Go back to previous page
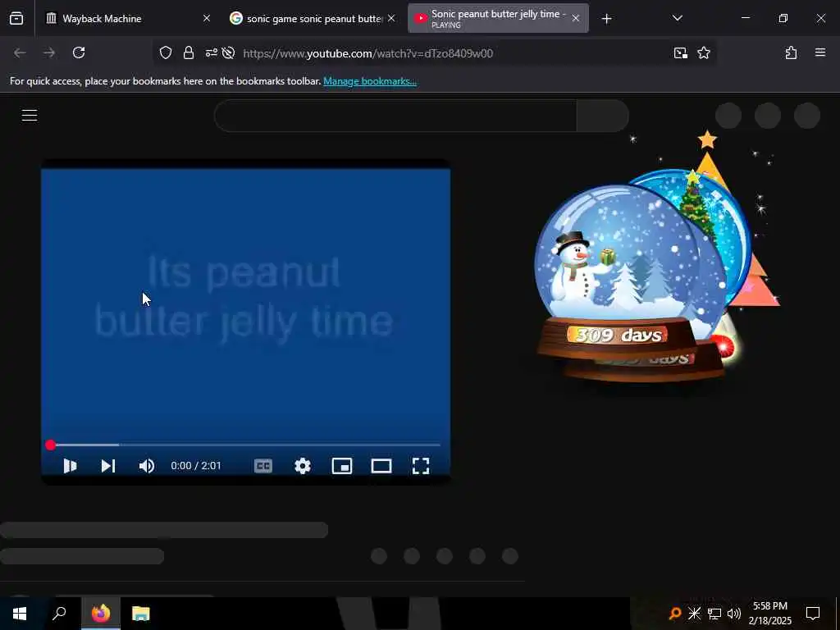This screenshot has width=840, height=630. [20, 52]
